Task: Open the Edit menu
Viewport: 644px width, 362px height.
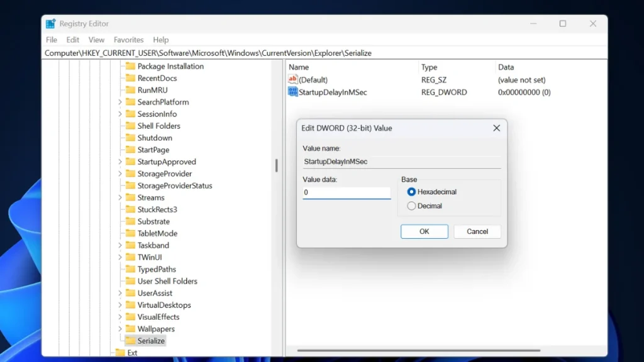Action: pyautogui.click(x=73, y=40)
